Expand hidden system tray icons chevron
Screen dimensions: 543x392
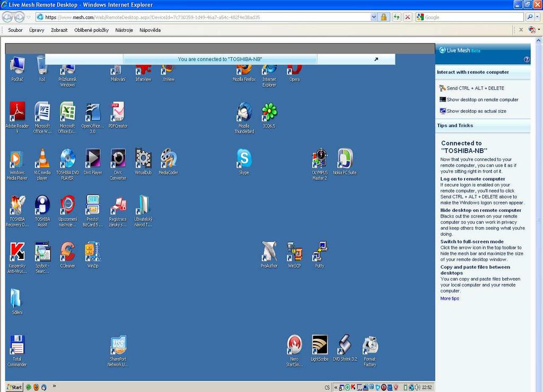pos(336,388)
